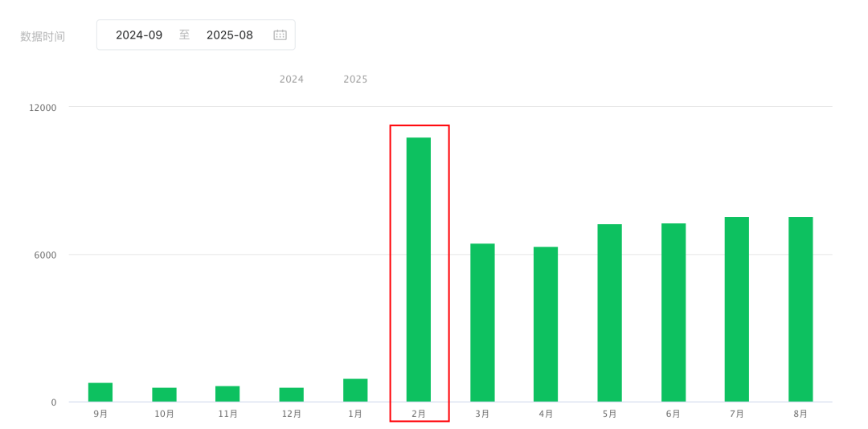868x429 pixels.
Task: Select the green bar for 10月
Action: tap(165, 394)
